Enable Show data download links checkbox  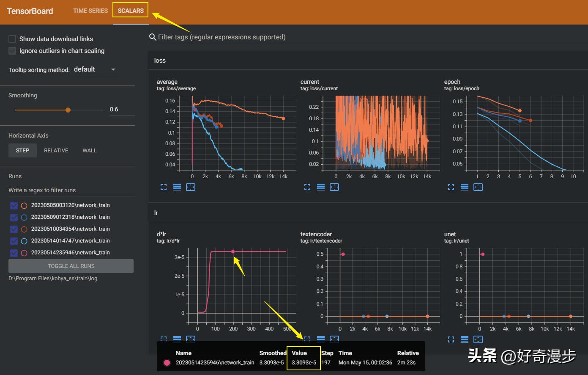(x=12, y=39)
